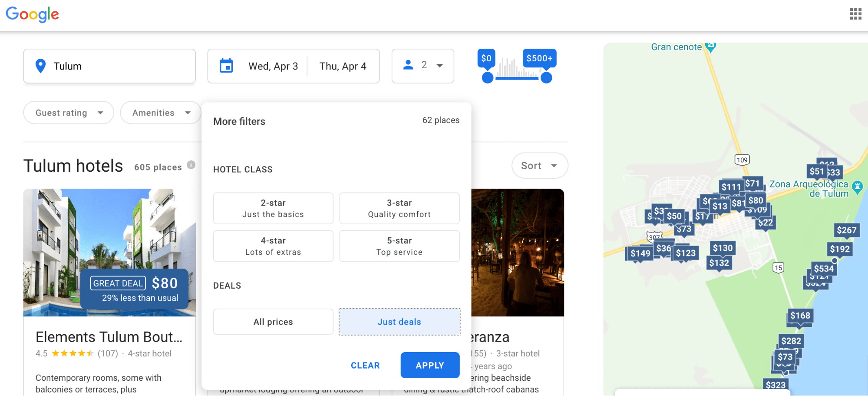
Task: Open Elements Tulum Bout... hotel title
Action: 109,337
